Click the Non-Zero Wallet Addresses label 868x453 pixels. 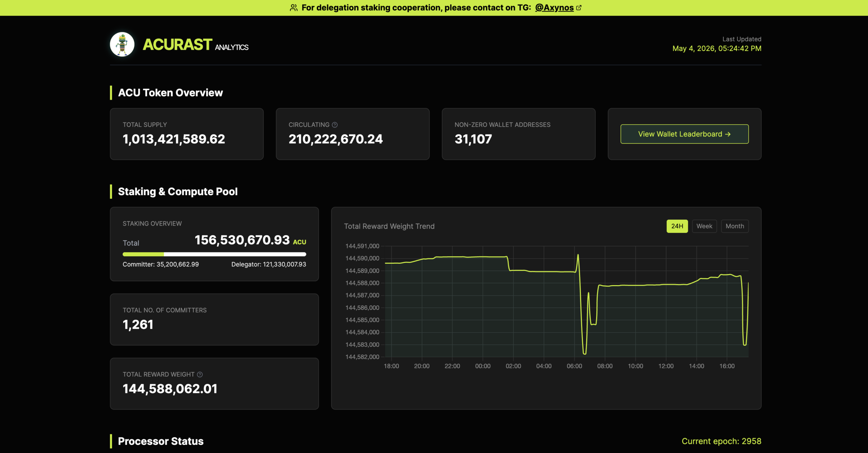point(502,125)
